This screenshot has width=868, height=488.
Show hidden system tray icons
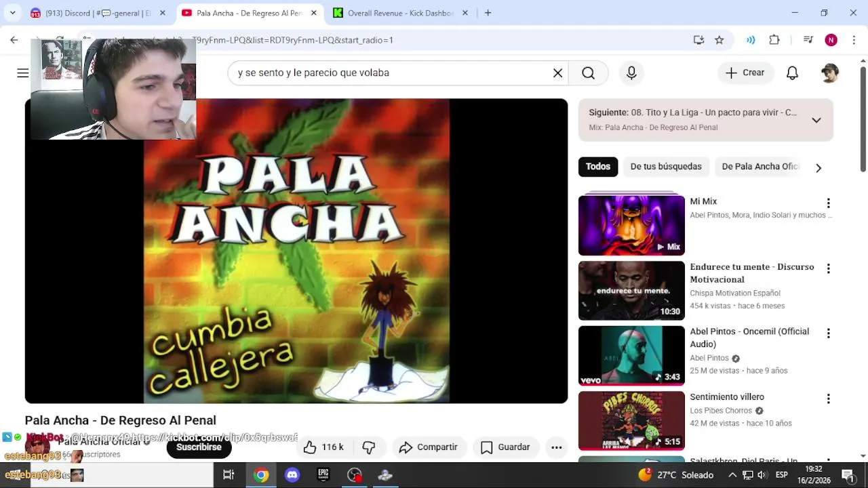coord(732,475)
